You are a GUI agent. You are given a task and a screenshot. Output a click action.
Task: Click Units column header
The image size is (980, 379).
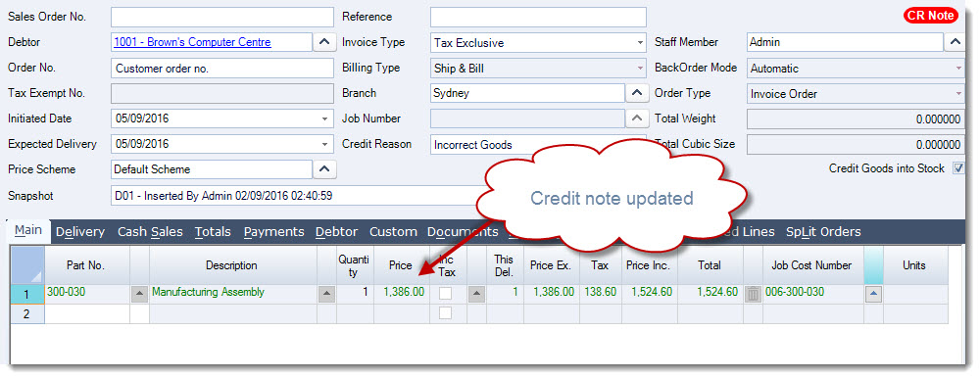914,265
